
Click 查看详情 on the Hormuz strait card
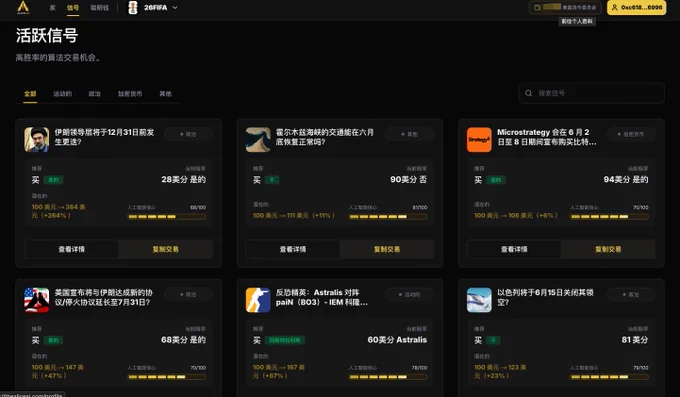coord(293,249)
